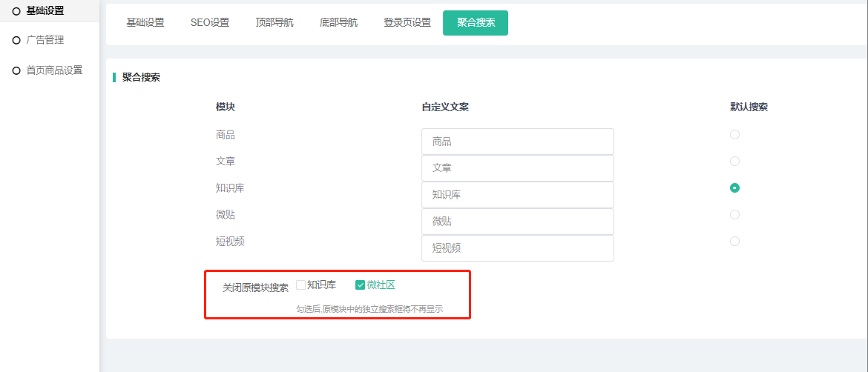
Task: Set 微贴 as the default search
Action: [x=734, y=214]
